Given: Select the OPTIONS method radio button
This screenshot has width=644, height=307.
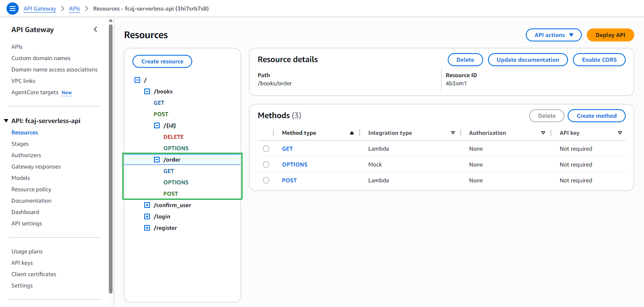Looking at the screenshot, I should [x=266, y=164].
